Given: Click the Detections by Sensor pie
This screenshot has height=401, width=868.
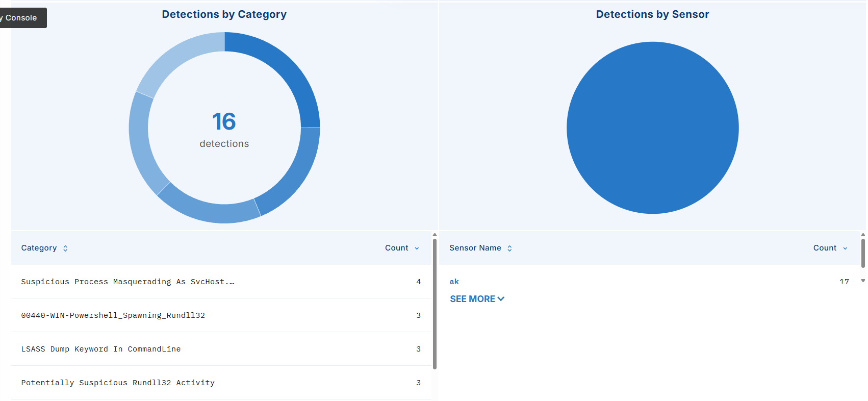Looking at the screenshot, I should click(x=653, y=128).
